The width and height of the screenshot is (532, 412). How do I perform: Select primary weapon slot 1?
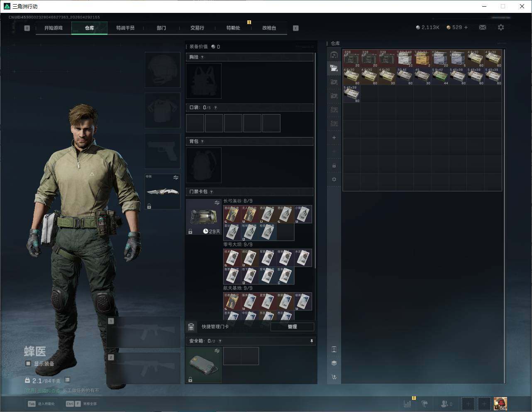144,332
